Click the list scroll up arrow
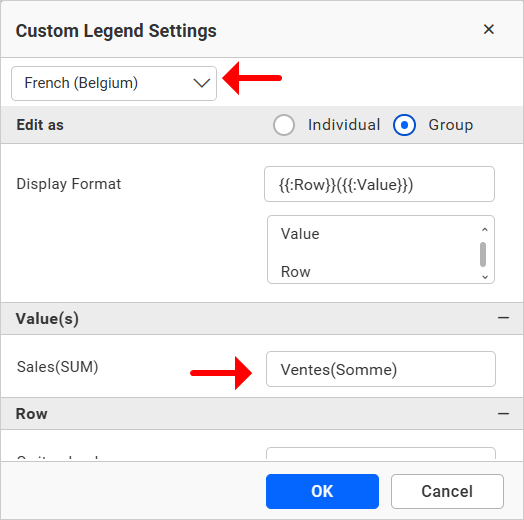Image resolution: width=524 pixels, height=520 pixels. (x=485, y=229)
